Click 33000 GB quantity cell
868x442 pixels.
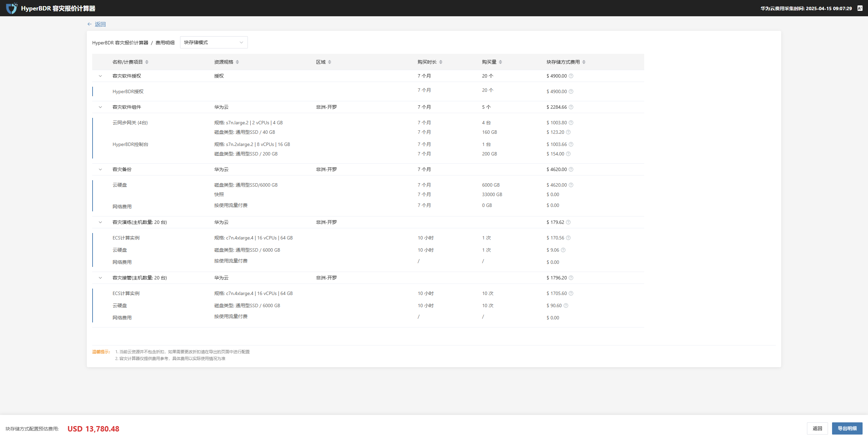[492, 194]
